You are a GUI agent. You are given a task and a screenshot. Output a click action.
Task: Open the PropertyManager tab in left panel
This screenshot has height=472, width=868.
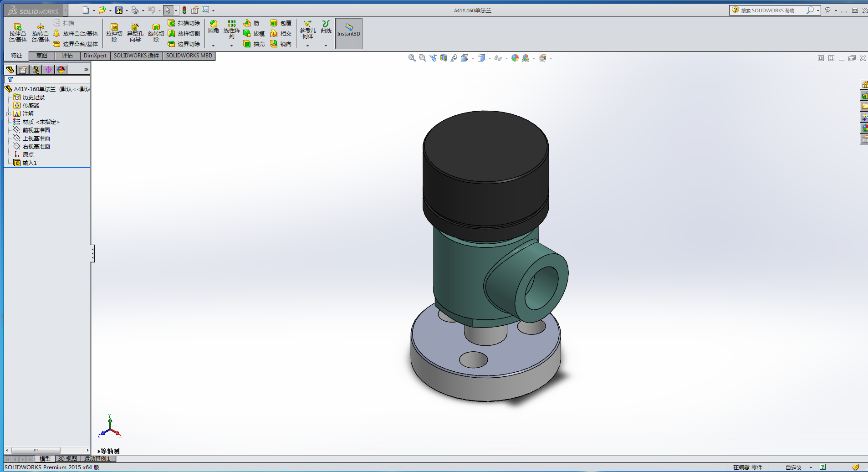click(x=23, y=70)
